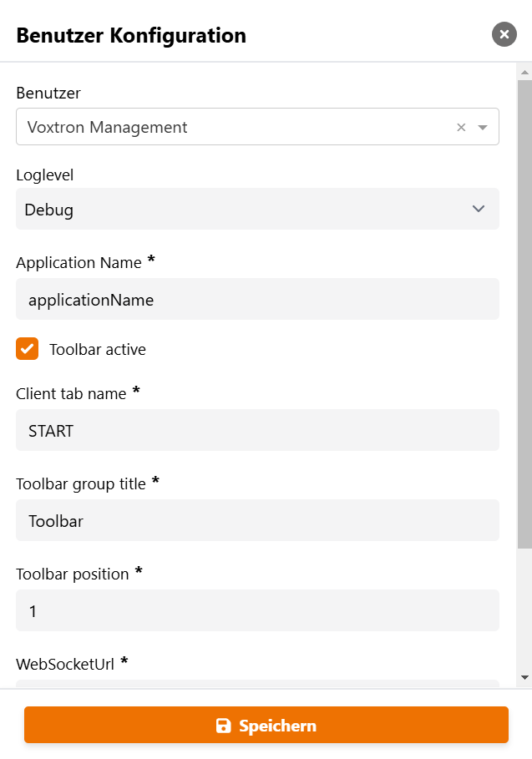
Task: Click the save disk icon
Action: coord(223,726)
